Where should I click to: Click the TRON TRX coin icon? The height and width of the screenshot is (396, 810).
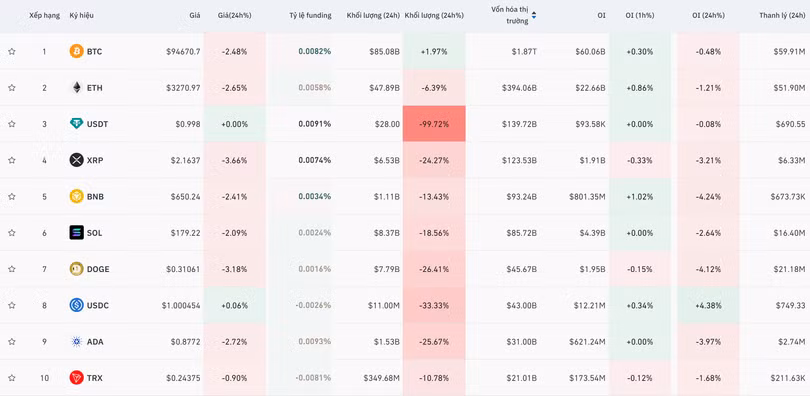click(x=76, y=377)
